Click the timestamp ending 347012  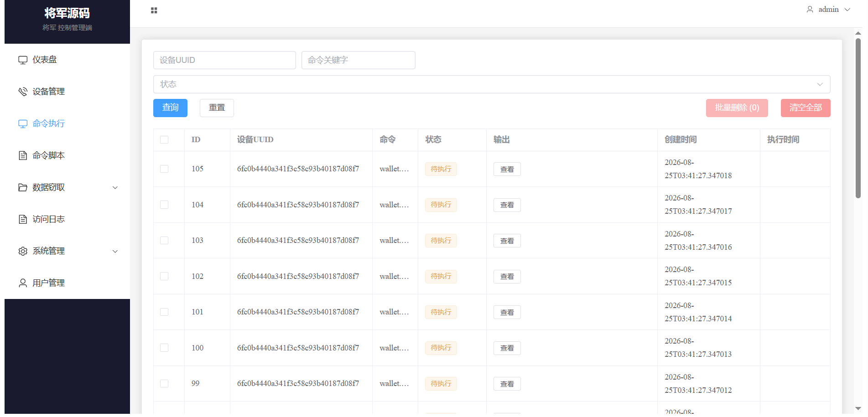coord(698,384)
